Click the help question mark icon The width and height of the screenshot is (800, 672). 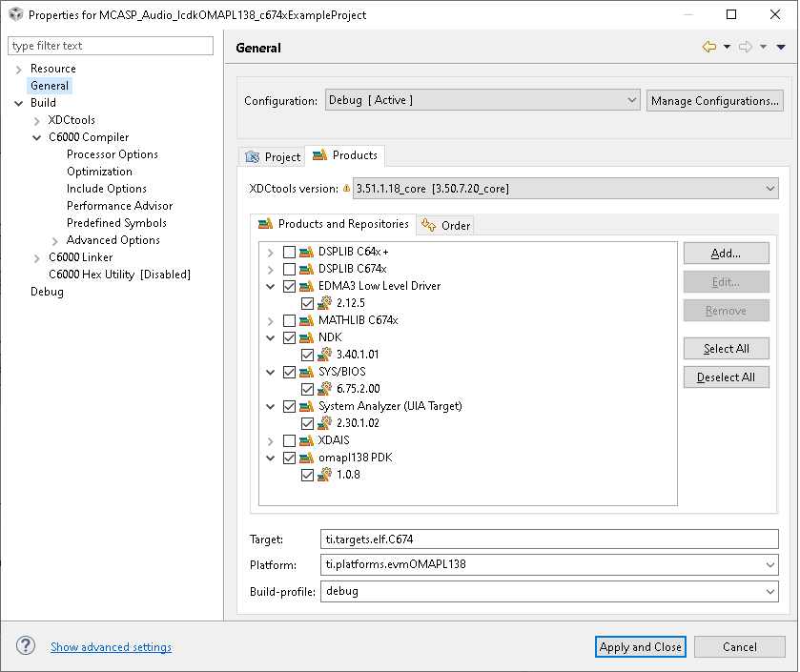(26, 646)
